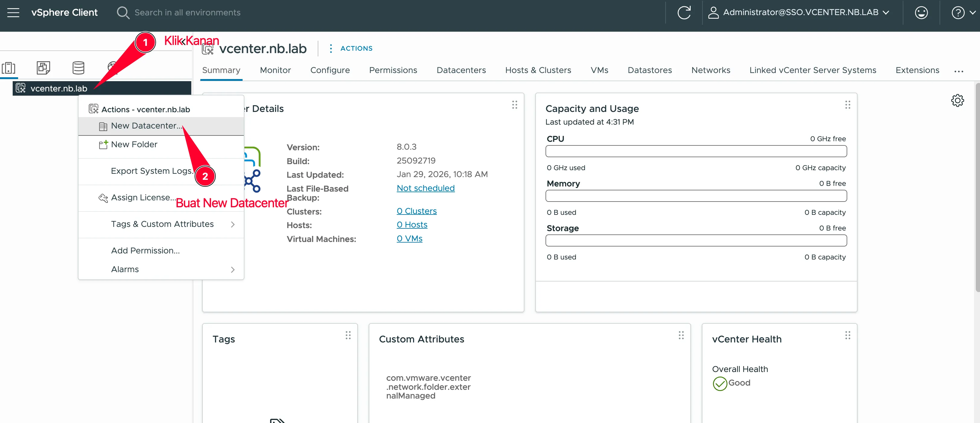Click the version value 8.0.3
Viewport: 980px width, 423px height.
point(406,147)
